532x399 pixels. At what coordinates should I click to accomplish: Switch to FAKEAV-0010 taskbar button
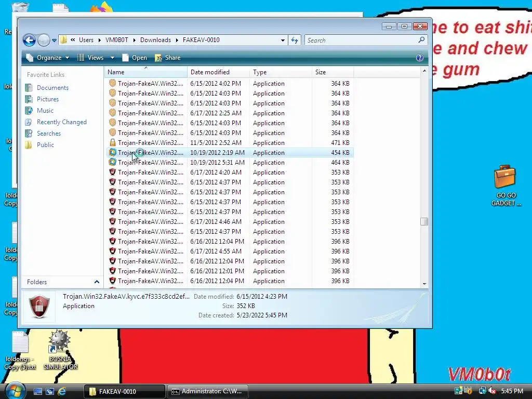[125, 392]
